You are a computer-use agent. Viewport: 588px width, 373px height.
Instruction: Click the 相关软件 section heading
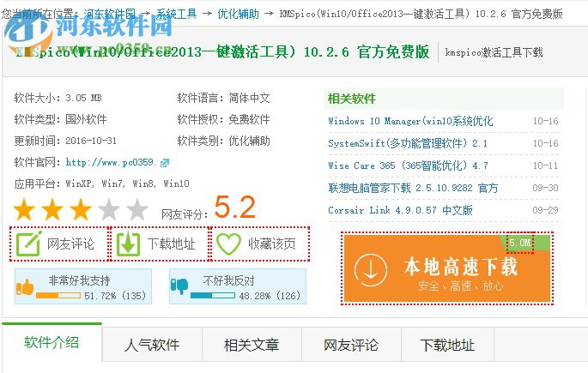(x=351, y=99)
